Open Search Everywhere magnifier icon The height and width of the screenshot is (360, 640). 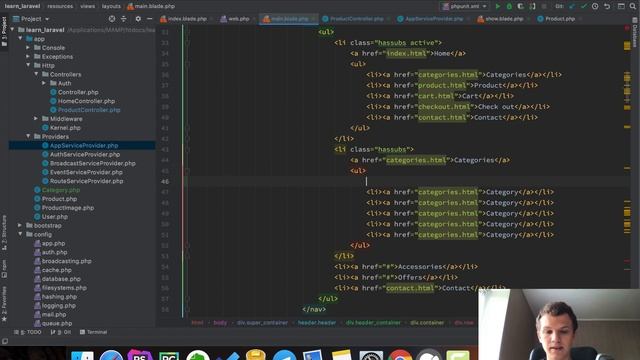click(x=633, y=7)
